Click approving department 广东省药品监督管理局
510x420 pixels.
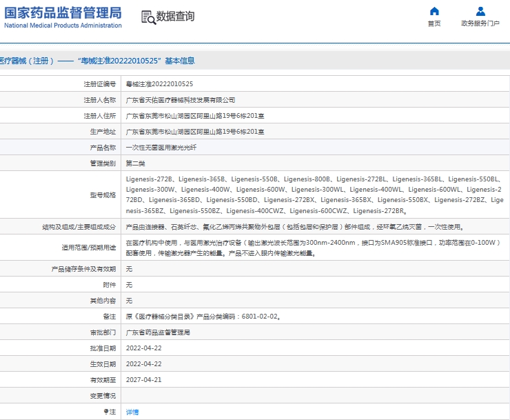(x=158, y=332)
